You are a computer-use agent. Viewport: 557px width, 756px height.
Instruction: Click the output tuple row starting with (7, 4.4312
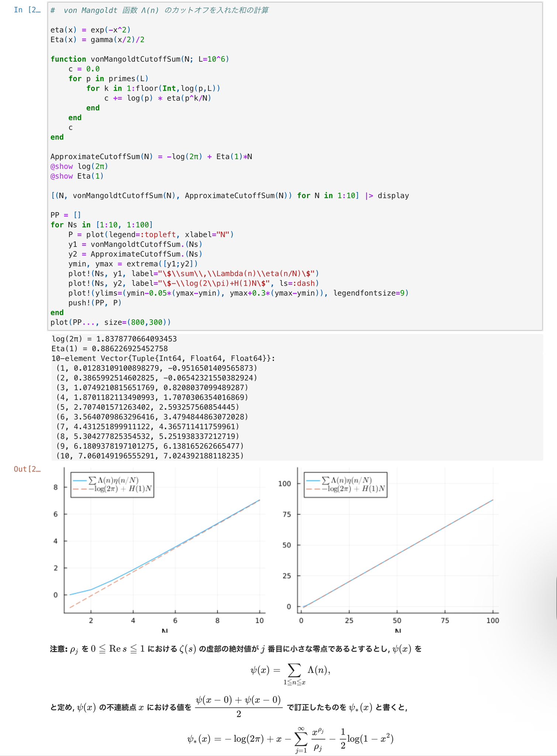coord(148,426)
